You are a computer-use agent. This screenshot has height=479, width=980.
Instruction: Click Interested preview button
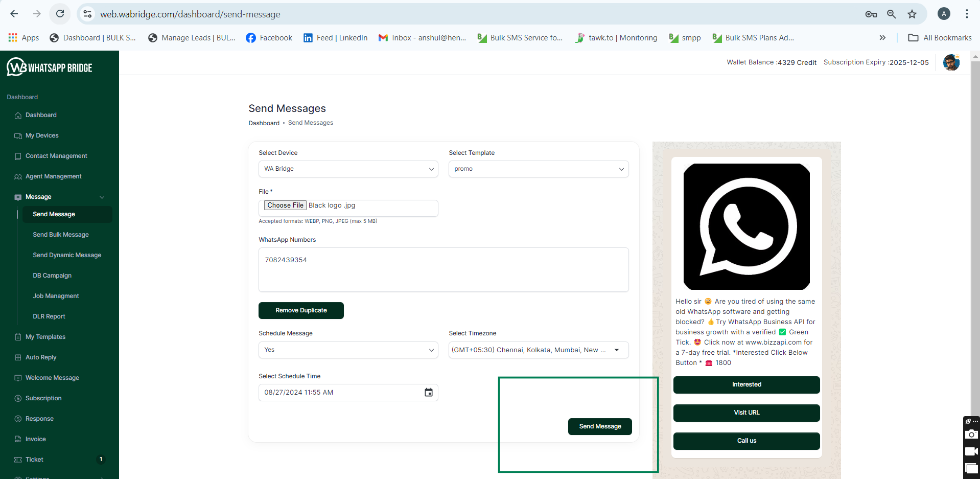pos(746,385)
